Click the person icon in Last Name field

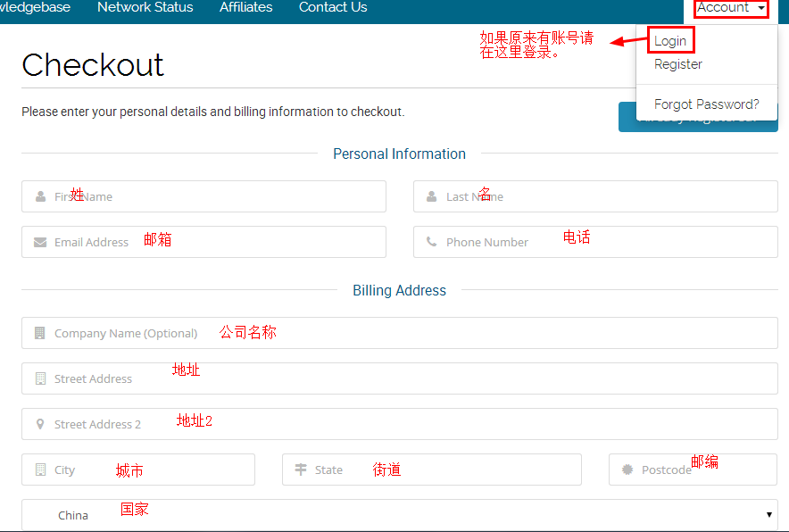pyautogui.click(x=432, y=196)
